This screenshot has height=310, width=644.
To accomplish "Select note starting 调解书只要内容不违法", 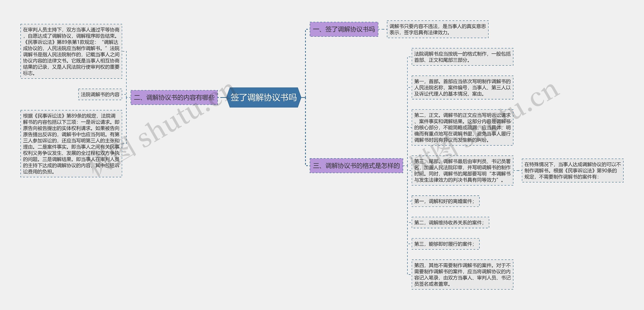I will pos(437,29).
